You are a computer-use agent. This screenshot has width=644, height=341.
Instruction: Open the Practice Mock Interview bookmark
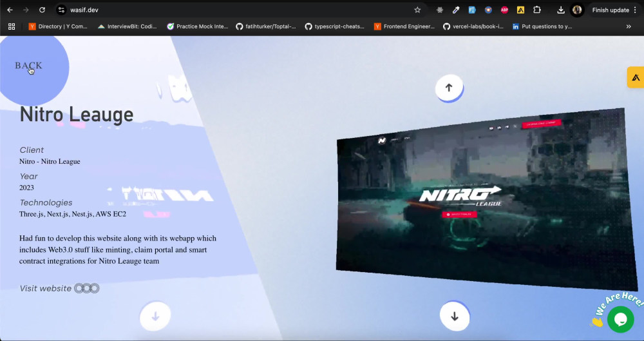coord(198,26)
